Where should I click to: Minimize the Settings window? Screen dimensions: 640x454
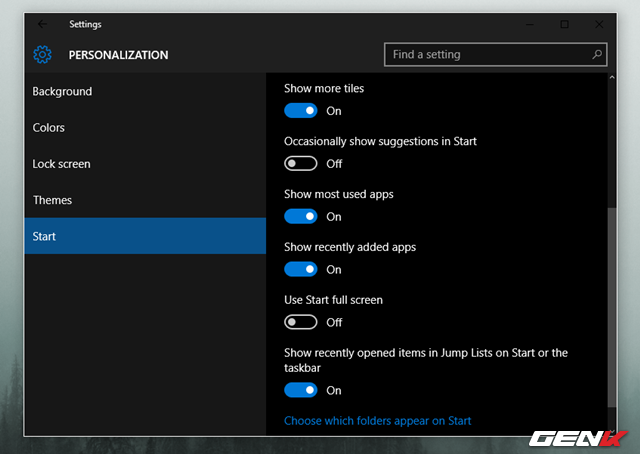(x=530, y=24)
